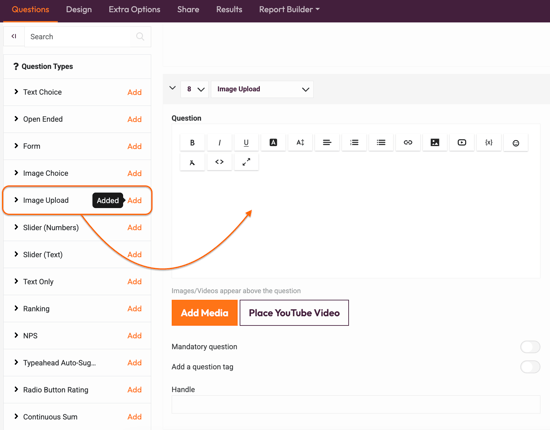Insert an ordered list

point(354,142)
